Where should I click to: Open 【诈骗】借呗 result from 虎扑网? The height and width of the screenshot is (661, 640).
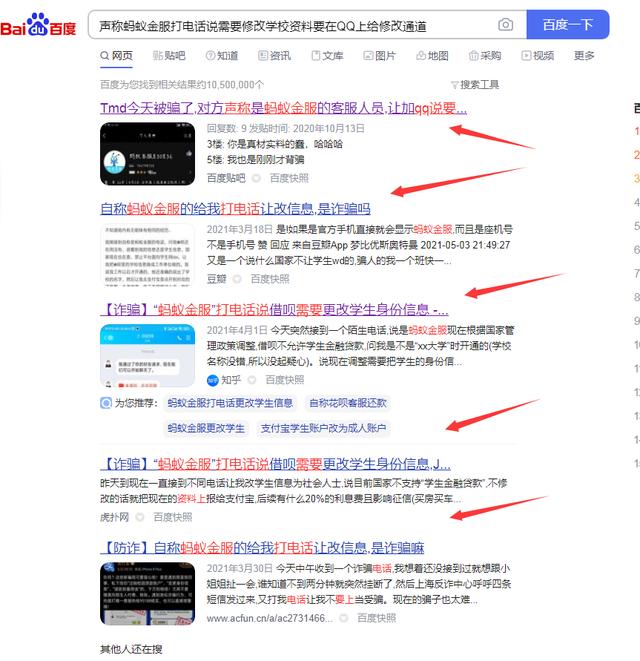pyautogui.click(x=275, y=464)
